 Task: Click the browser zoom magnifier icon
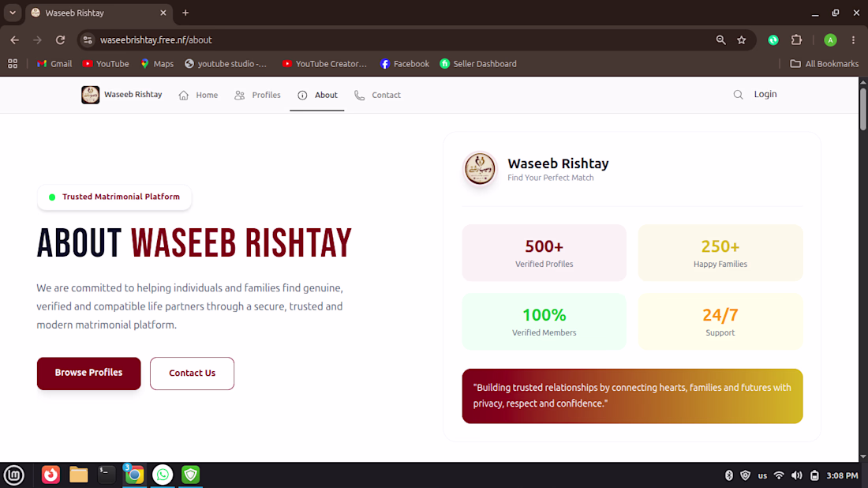pyautogui.click(x=720, y=40)
